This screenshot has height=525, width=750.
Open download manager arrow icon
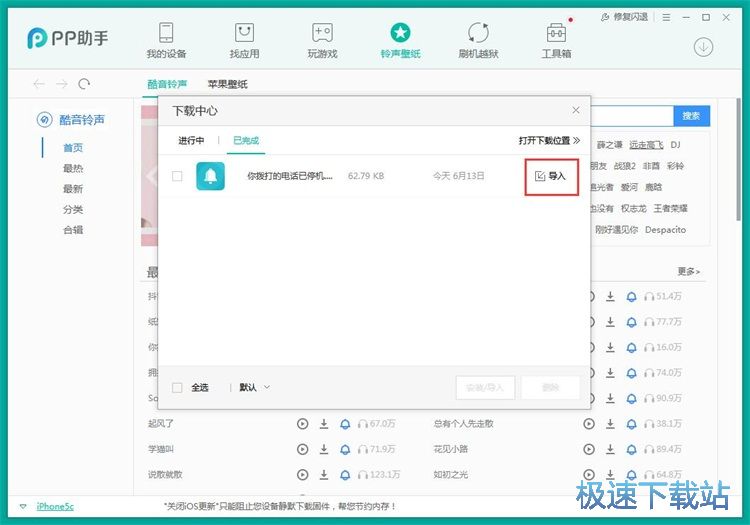tap(703, 47)
